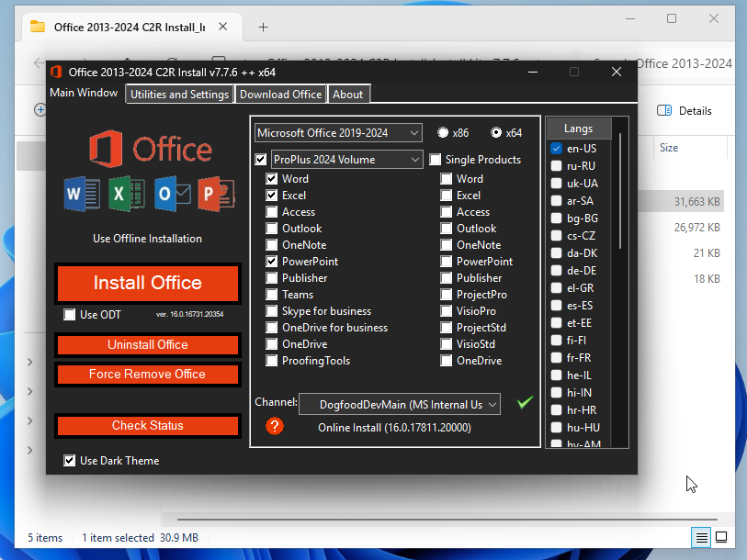Click the PowerPoint app icon in logo
This screenshot has width=747, height=560.
coord(216,195)
